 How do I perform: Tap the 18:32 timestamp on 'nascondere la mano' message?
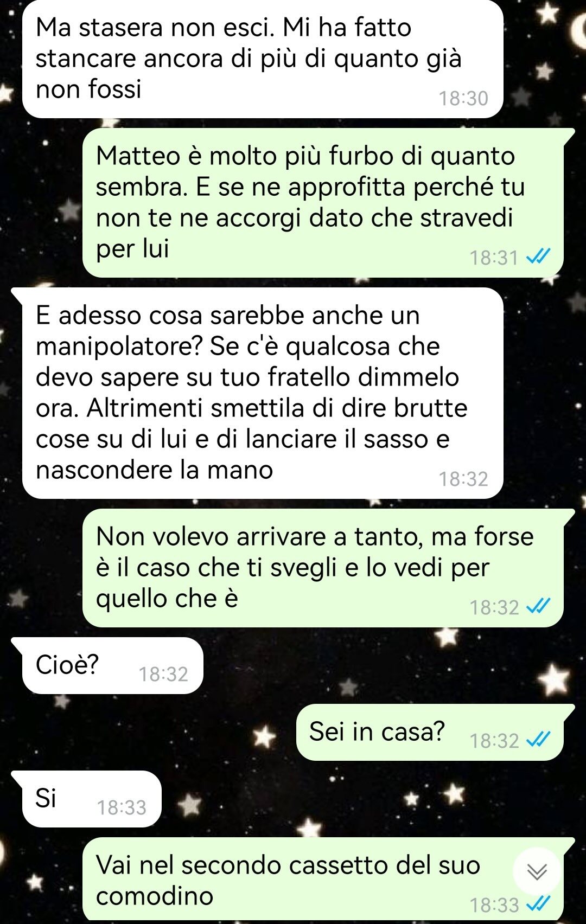[x=463, y=479]
